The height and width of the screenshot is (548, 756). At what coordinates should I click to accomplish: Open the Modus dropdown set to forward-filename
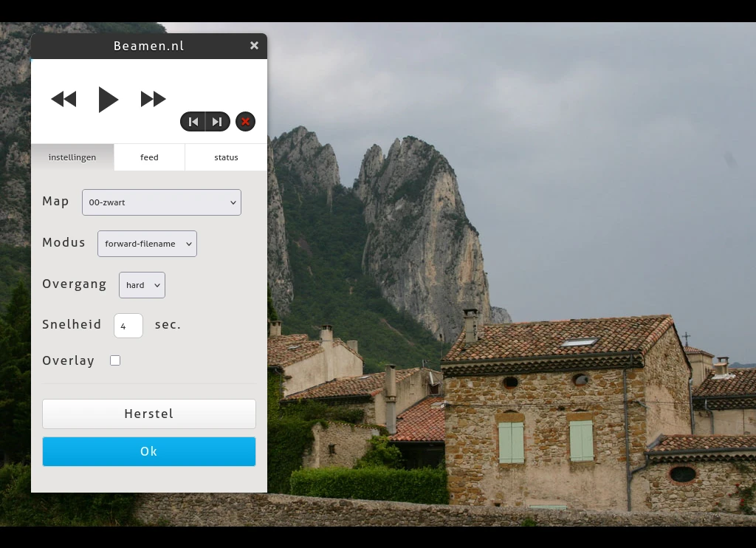point(147,244)
